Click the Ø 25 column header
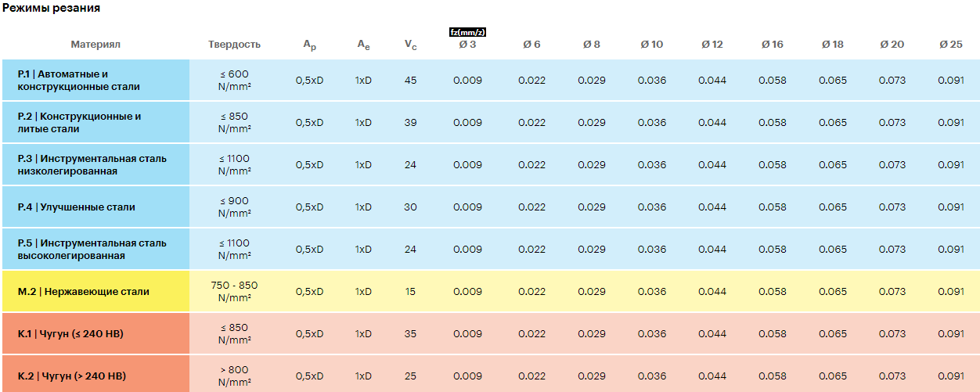Viewport: 980px width, 392px height. point(951,45)
